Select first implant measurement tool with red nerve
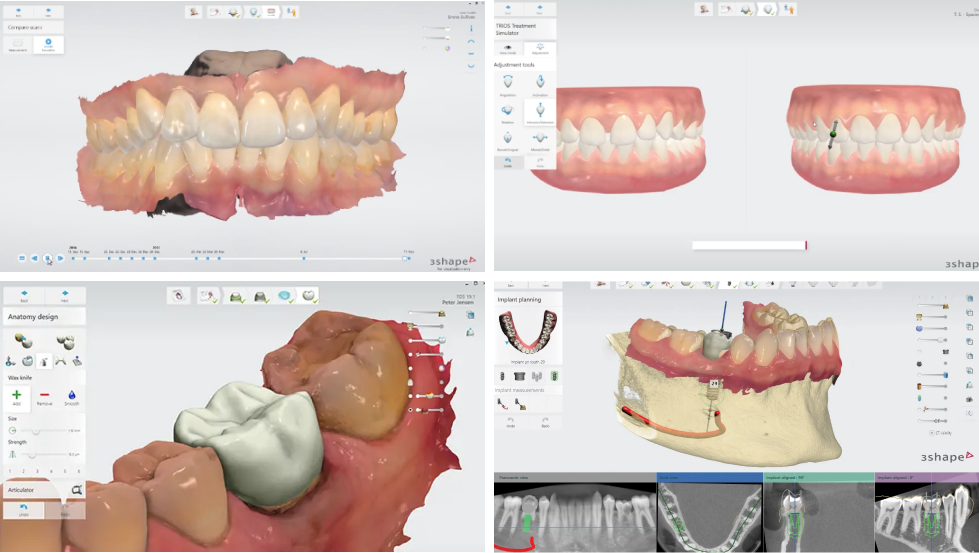The image size is (979, 553). [502, 404]
